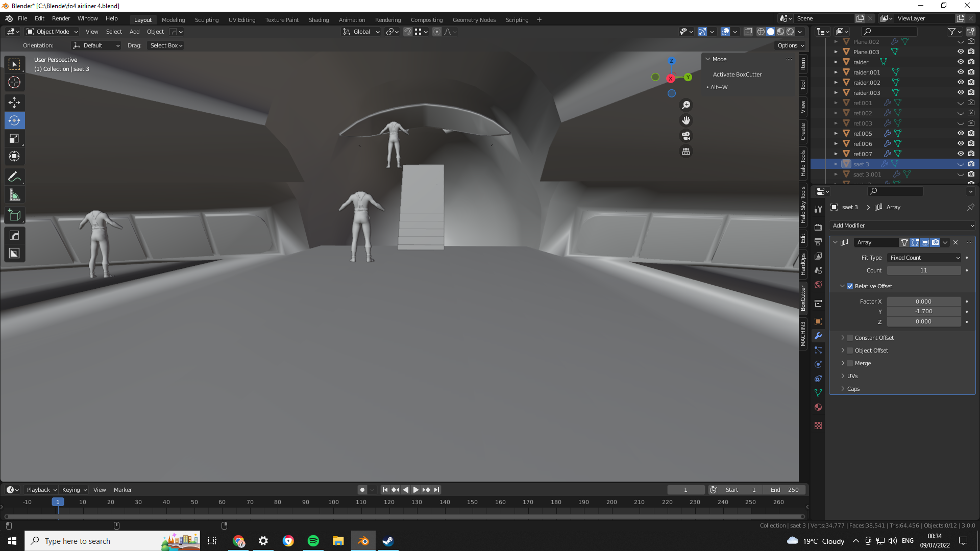The height and width of the screenshot is (551, 980).
Task: Switch to wireframe viewport shading
Action: coord(761,32)
